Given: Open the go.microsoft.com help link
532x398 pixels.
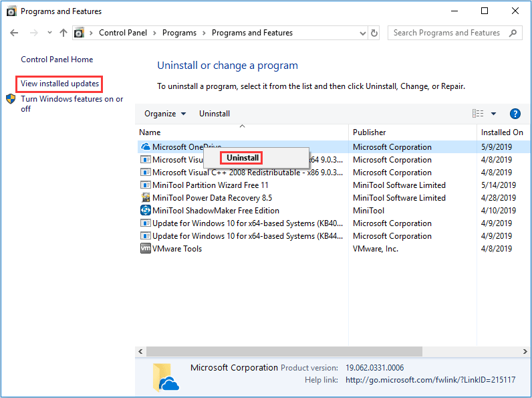Looking at the screenshot, I should click(x=430, y=380).
